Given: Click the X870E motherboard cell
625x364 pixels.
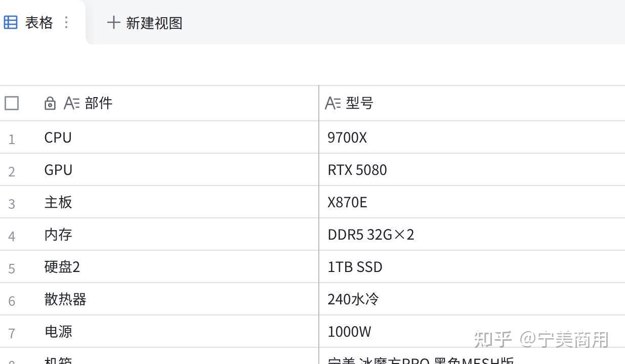Looking at the screenshot, I should click(x=472, y=202).
